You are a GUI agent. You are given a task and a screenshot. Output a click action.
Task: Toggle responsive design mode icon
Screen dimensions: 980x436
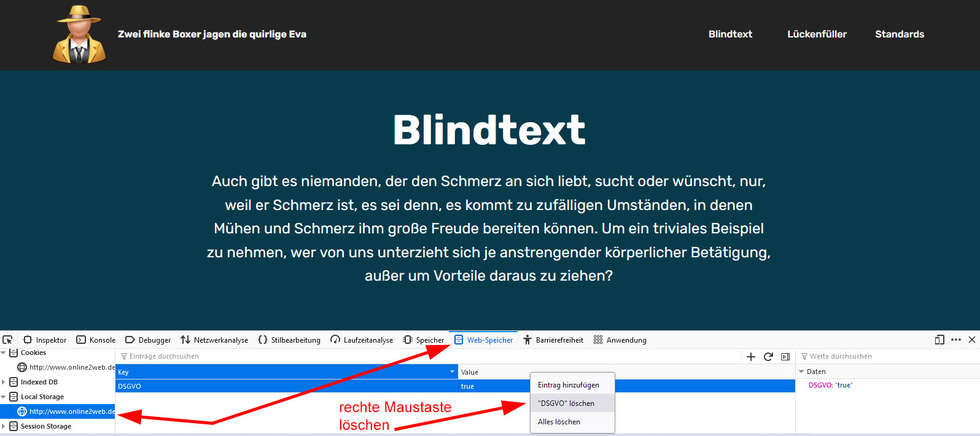939,340
